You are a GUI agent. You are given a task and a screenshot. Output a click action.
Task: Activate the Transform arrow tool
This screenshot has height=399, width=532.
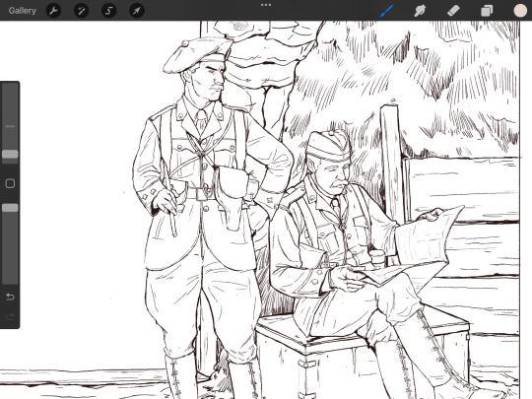(x=136, y=11)
